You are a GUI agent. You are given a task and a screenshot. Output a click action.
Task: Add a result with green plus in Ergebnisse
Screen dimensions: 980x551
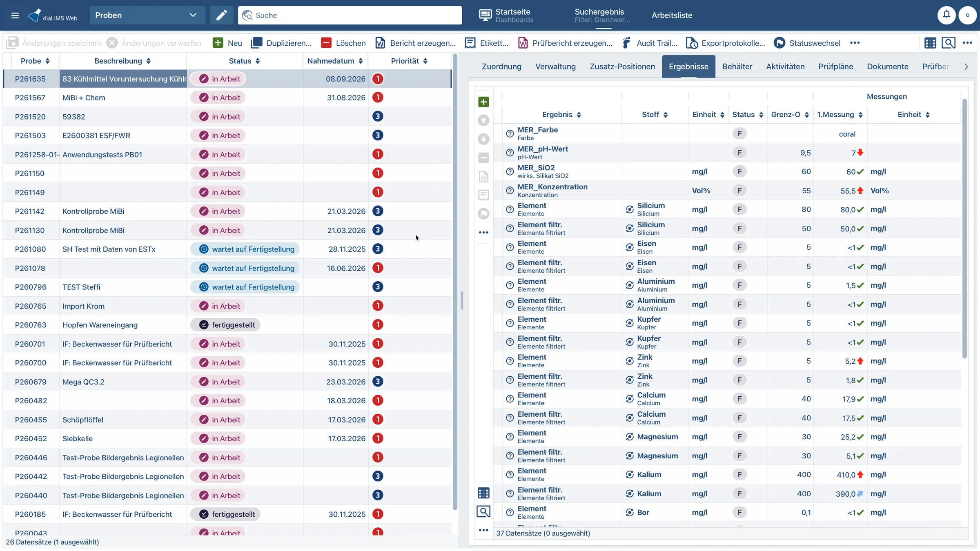[x=483, y=102]
